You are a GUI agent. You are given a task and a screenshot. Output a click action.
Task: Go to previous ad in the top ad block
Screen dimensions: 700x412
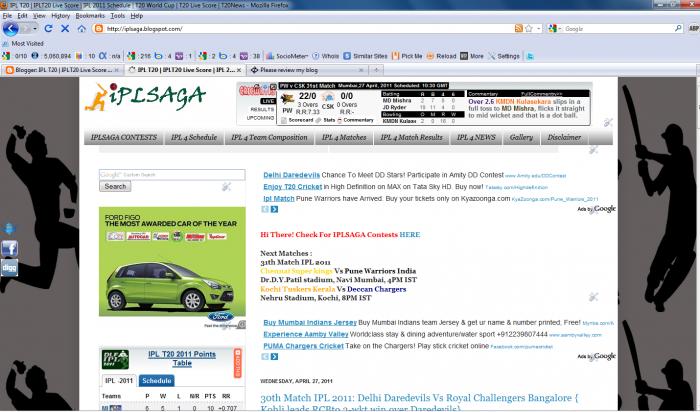[265, 209]
